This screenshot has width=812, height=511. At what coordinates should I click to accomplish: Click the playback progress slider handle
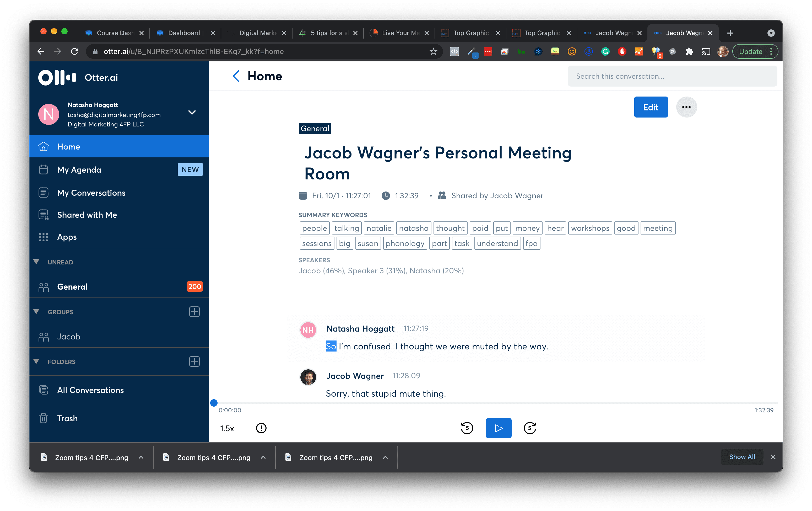click(x=214, y=403)
